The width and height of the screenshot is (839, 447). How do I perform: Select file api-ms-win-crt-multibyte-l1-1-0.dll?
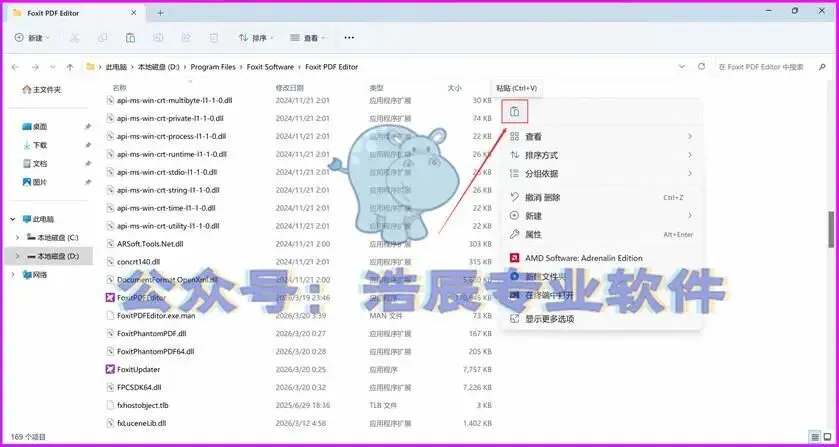[x=174, y=101]
